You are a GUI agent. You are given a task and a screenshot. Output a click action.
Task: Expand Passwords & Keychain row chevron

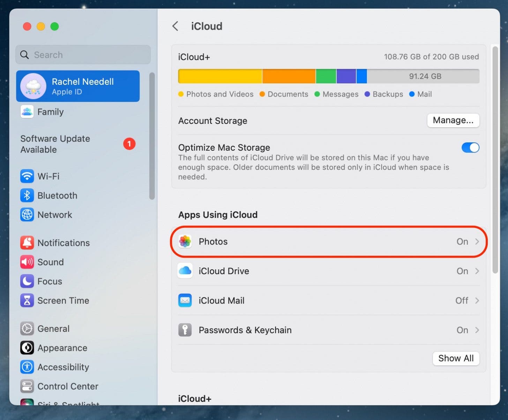pyautogui.click(x=477, y=330)
